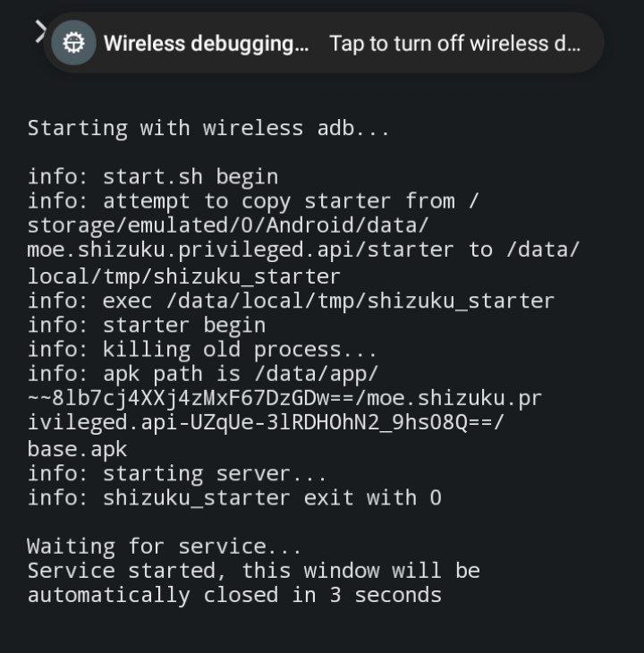Tap "Tap to turn off wireless d..." text

click(x=455, y=43)
